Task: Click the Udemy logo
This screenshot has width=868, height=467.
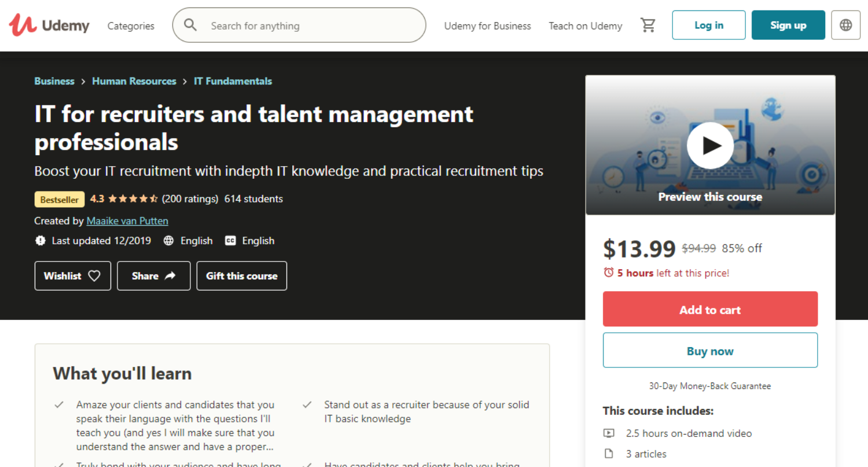Action: pos(49,25)
